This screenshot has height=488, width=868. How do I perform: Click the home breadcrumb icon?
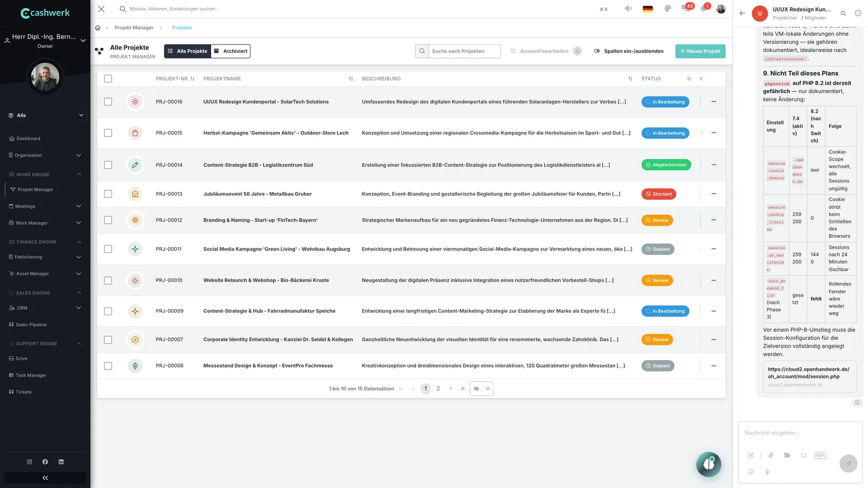(x=98, y=28)
